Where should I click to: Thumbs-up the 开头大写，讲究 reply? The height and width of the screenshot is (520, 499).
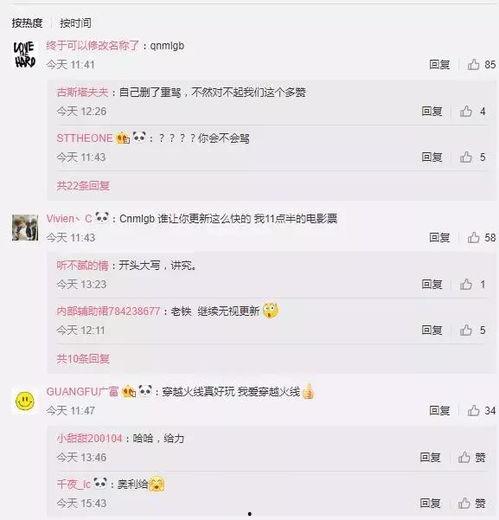tap(473, 284)
